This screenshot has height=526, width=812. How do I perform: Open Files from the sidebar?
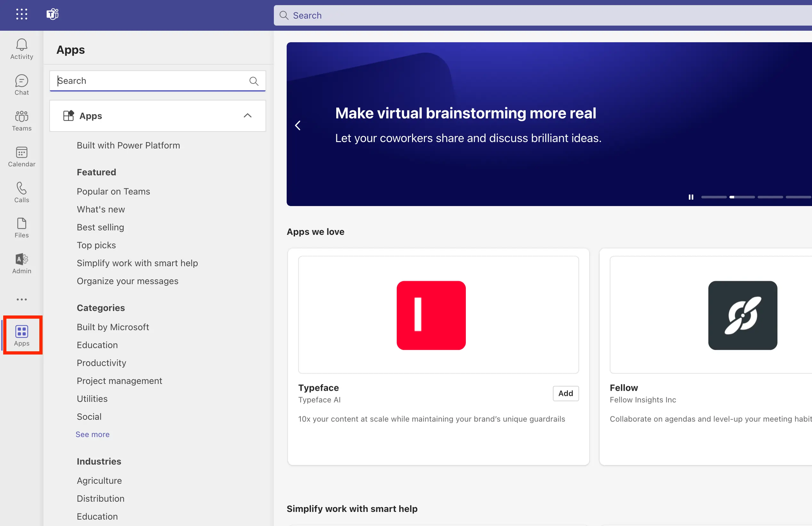tap(21, 227)
